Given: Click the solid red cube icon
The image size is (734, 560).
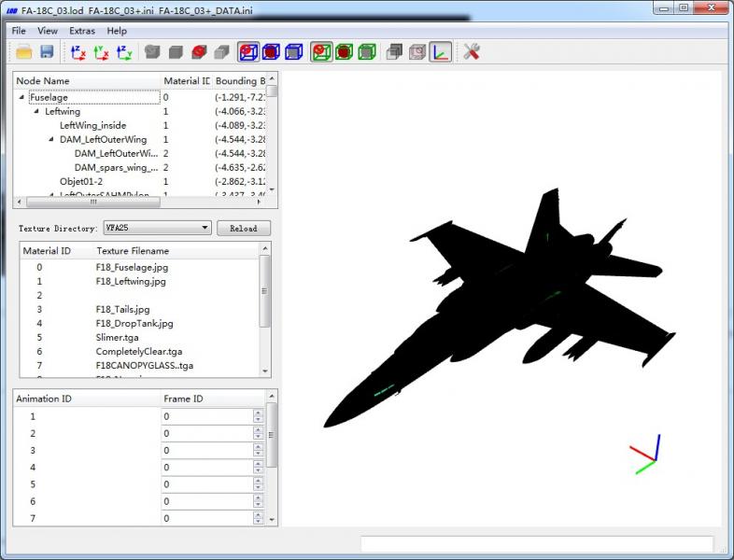Looking at the screenshot, I should pyautogui.click(x=199, y=52).
